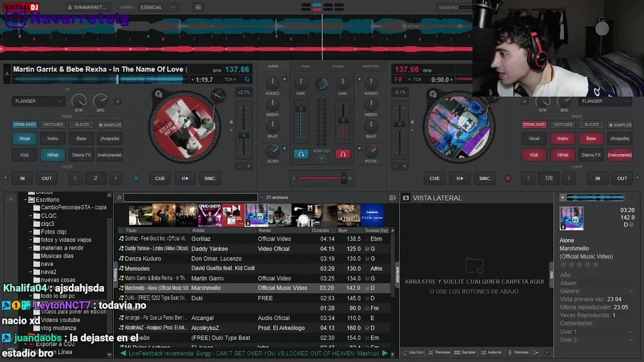Open the Karaoke sideview
644x362 pixels.
(x=518, y=352)
